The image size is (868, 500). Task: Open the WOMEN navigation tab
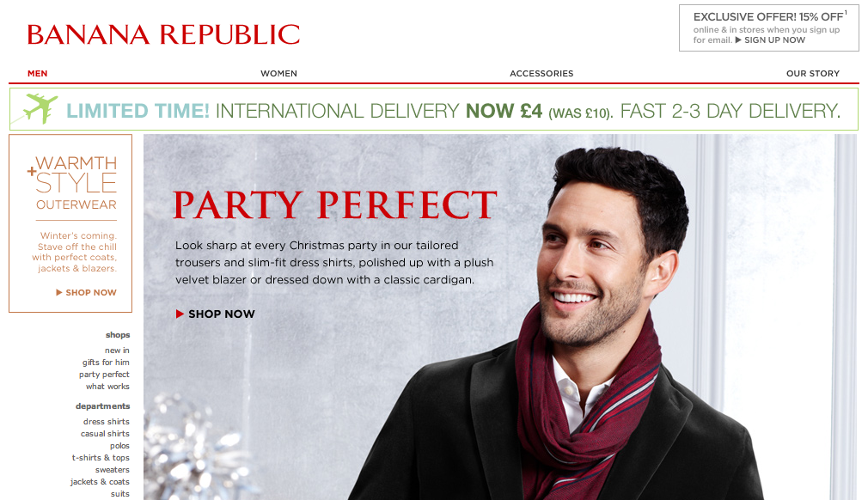[279, 74]
